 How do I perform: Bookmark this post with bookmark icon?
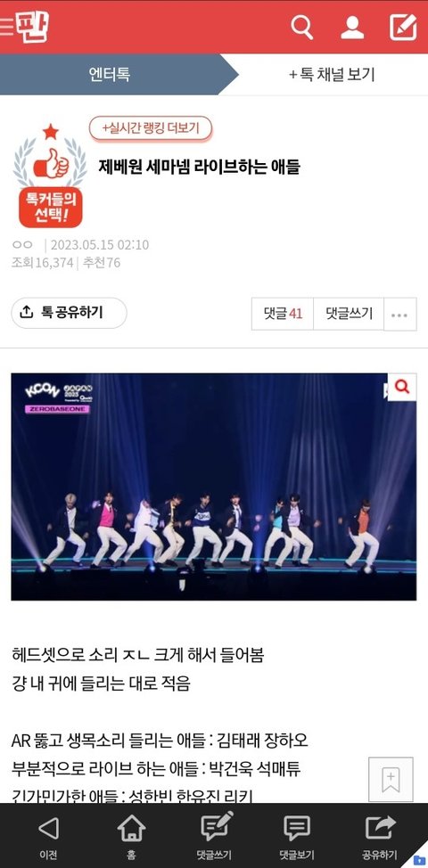click(391, 780)
